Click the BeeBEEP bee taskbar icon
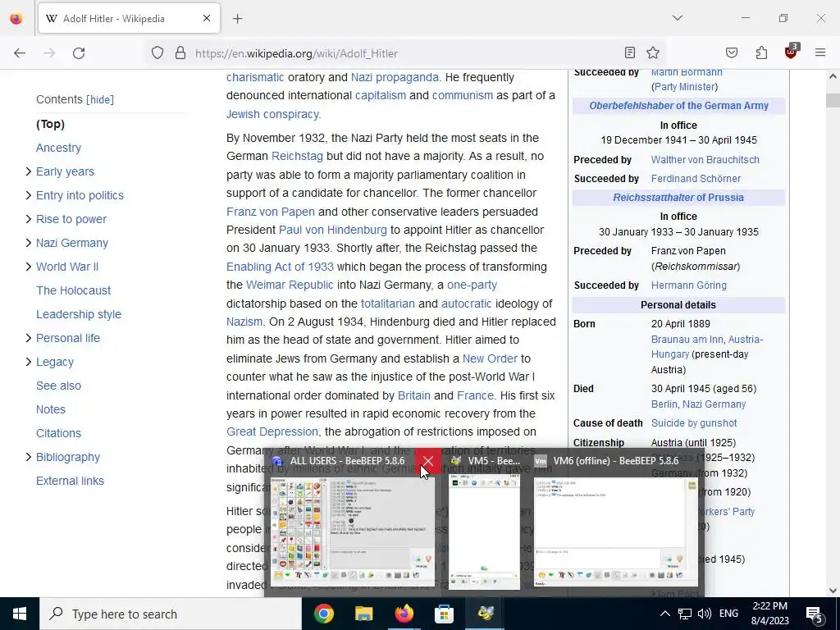The height and width of the screenshot is (630, 840). pyautogui.click(x=485, y=614)
